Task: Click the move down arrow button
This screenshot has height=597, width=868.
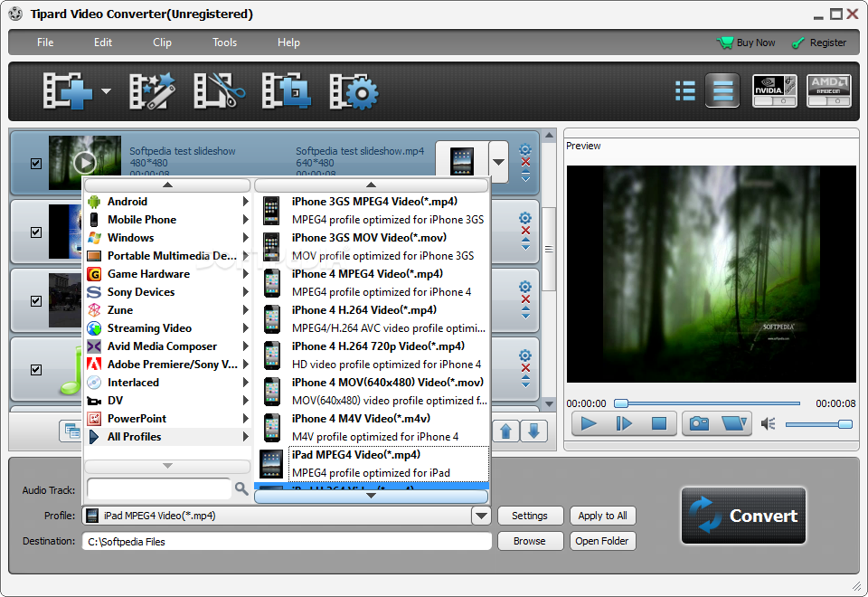Action: point(533,431)
